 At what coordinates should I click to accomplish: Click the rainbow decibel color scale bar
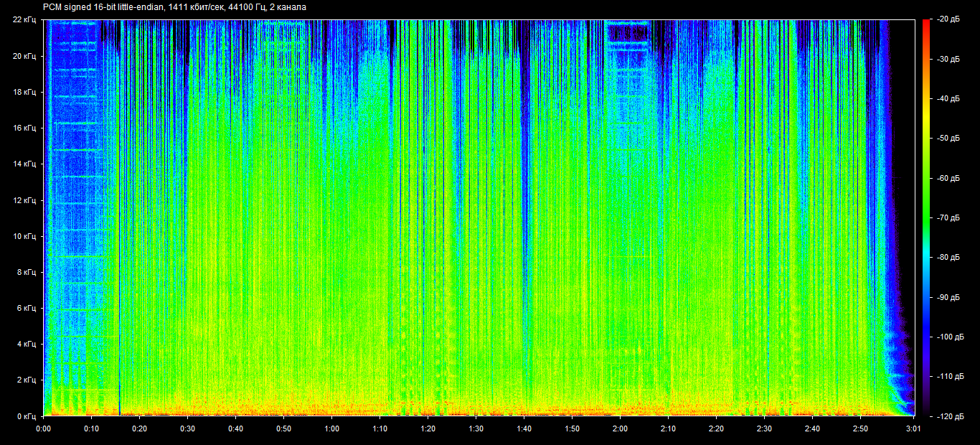coord(926,217)
